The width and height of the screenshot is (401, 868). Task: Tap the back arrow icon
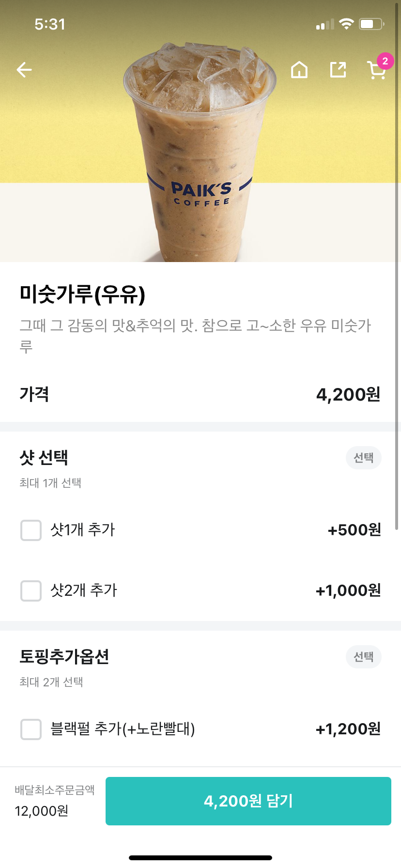[x=24, y=70]
